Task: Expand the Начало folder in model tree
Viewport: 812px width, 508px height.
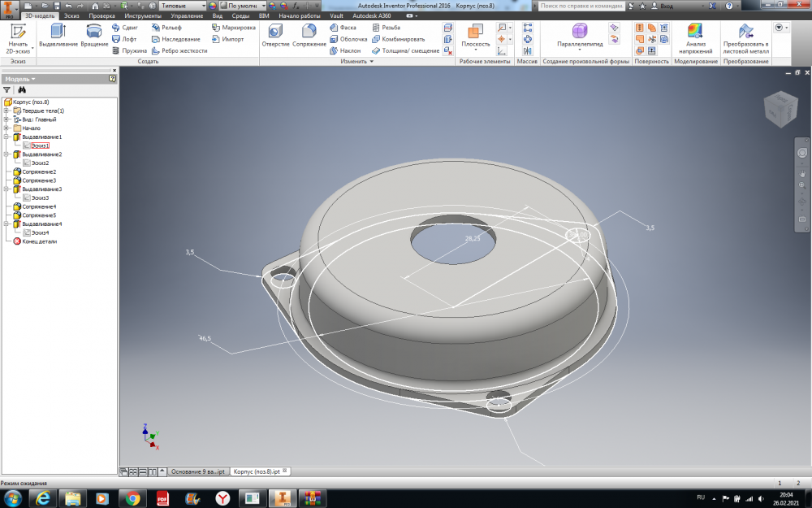Action: click(x=6, y=128)
